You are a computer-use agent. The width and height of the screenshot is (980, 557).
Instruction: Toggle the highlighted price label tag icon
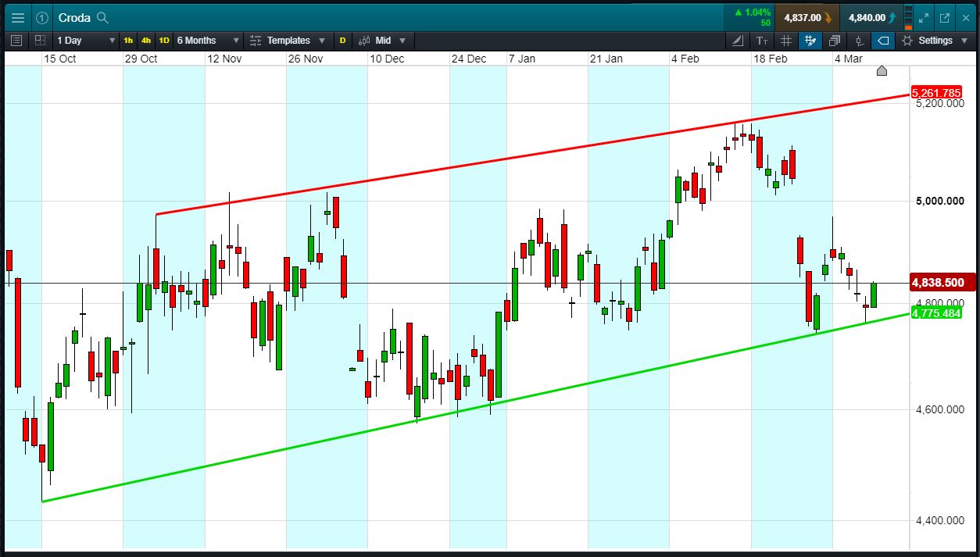point(883,41)
